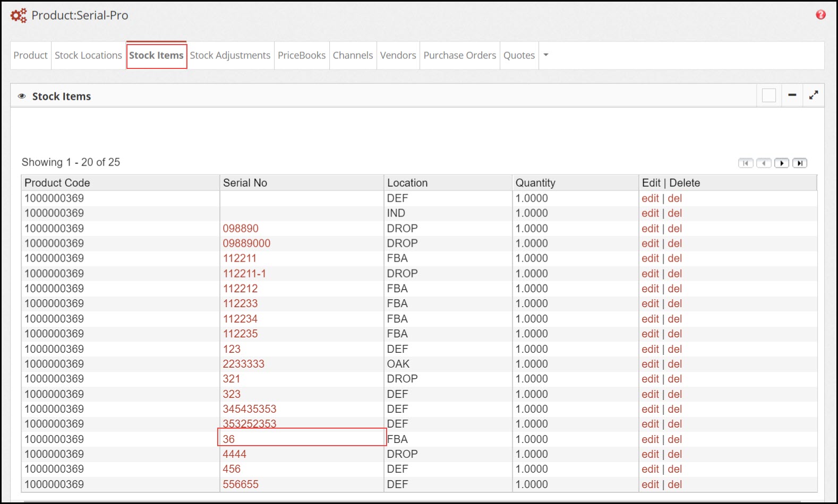Open serial number 345435353 link
The width and height of the screenshot is (838, 504).
coord(250,409)
